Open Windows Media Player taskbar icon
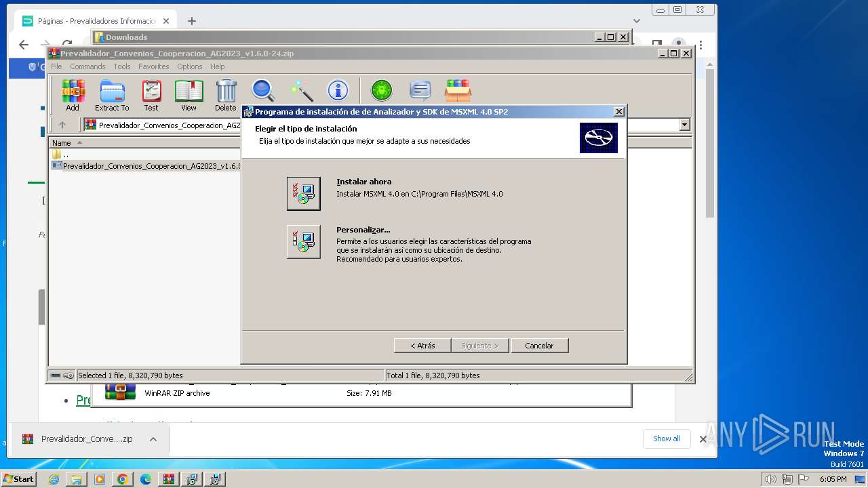Screen dimensions: 868x488 pos(100,479)
